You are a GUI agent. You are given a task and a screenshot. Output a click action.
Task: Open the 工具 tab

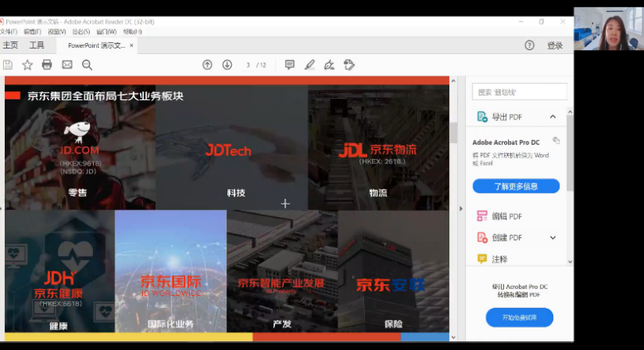coord(37,45)
